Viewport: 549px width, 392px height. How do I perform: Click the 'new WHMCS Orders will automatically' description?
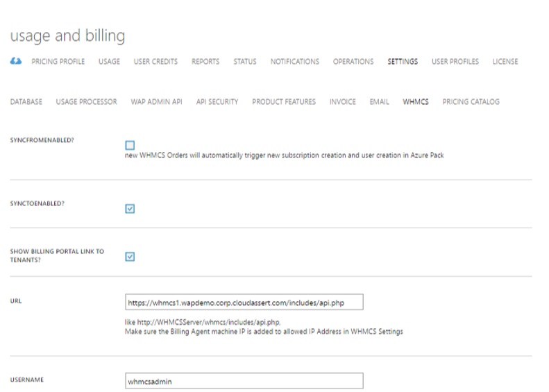click(285, 155)
